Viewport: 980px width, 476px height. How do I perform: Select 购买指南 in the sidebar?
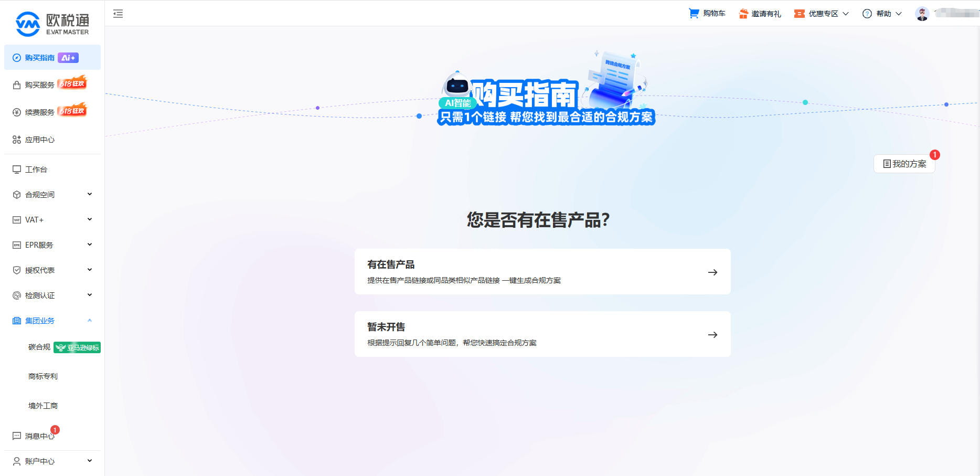[x=52, y=57]
